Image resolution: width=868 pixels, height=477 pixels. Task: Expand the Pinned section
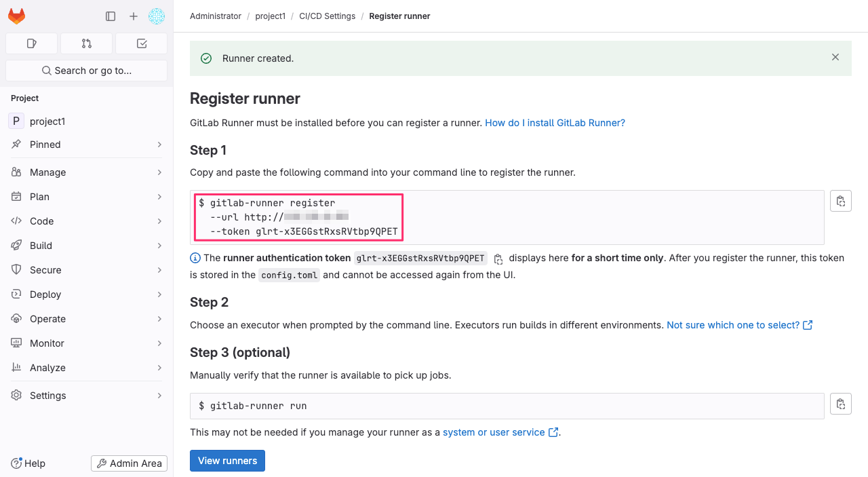[x=87, y=145]
